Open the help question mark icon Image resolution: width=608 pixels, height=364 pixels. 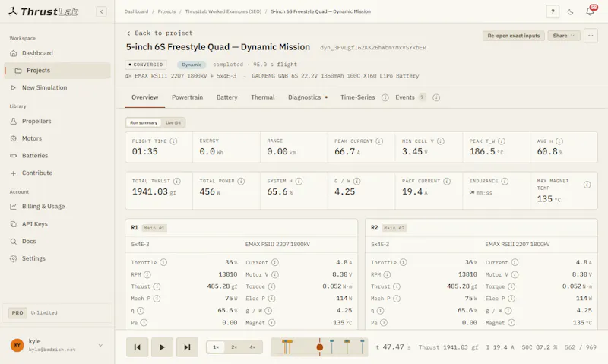(x=553, y=12)
